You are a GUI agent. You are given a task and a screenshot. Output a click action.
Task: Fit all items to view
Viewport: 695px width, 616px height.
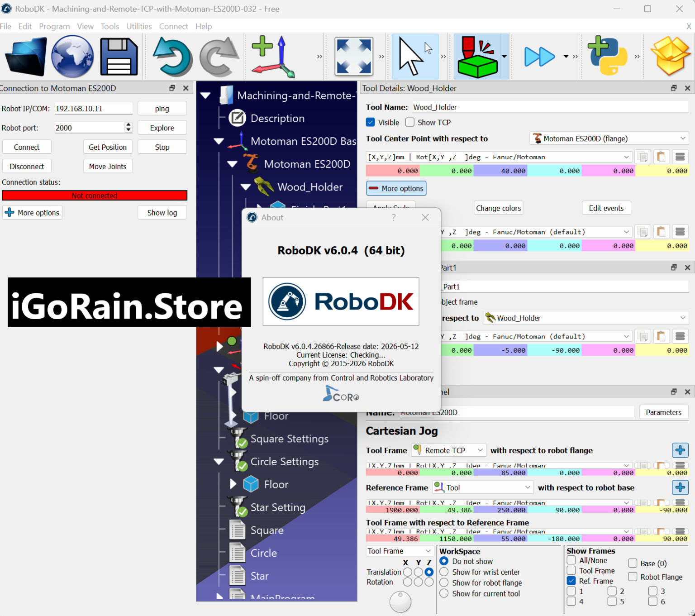(x=354, y=57)
